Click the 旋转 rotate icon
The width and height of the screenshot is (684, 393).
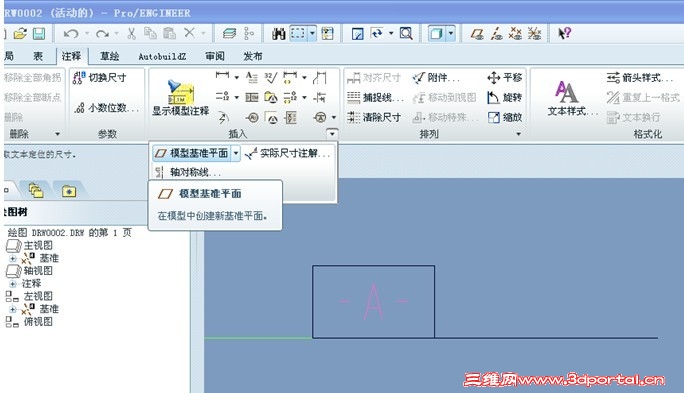504,97
